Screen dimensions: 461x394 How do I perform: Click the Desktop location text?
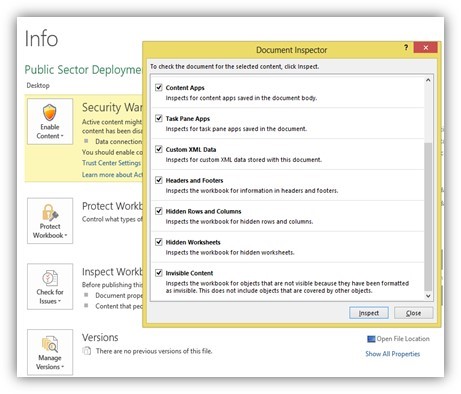point(38,86)
